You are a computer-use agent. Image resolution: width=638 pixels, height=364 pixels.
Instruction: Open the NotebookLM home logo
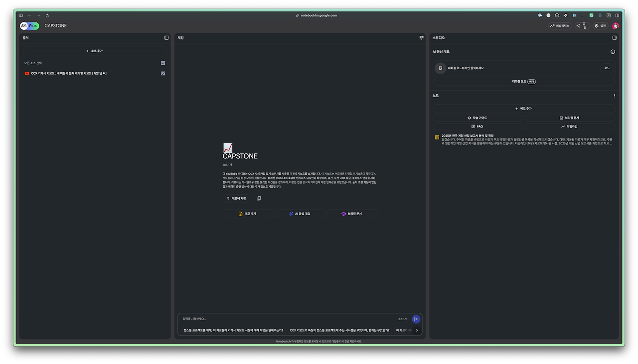(x=29, y=26)
